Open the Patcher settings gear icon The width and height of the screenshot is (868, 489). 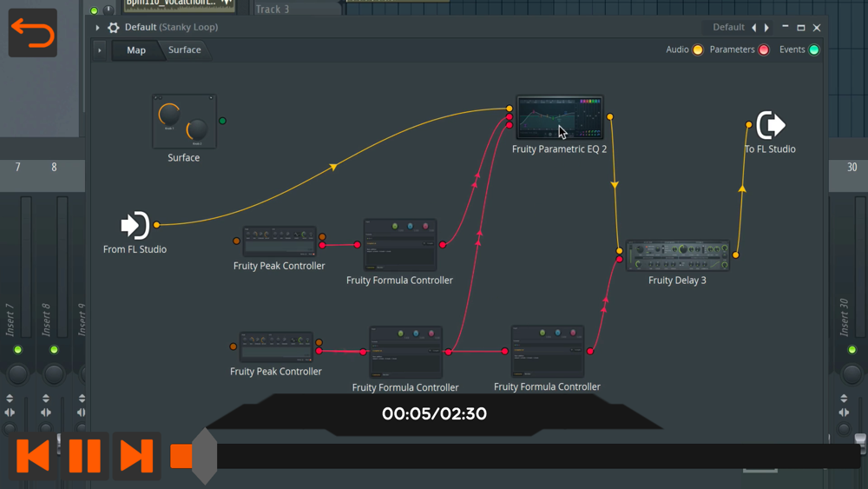point(114,28)
